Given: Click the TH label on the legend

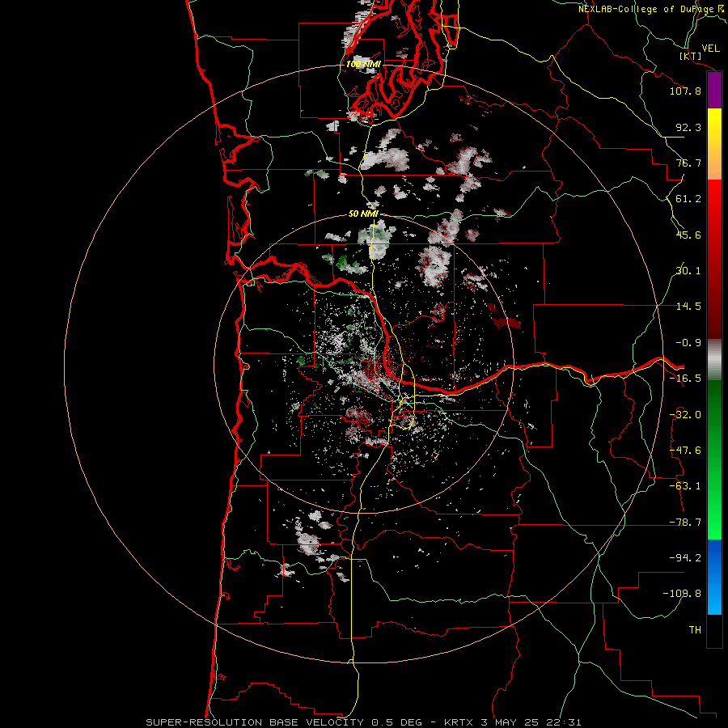Looking at the screenshot, I should click(x=695, y=630).
